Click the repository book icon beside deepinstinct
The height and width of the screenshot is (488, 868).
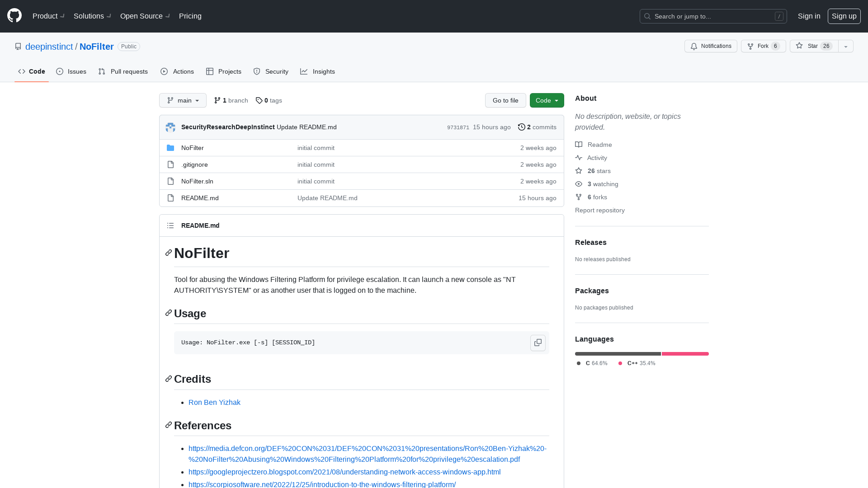pos(18,47)
